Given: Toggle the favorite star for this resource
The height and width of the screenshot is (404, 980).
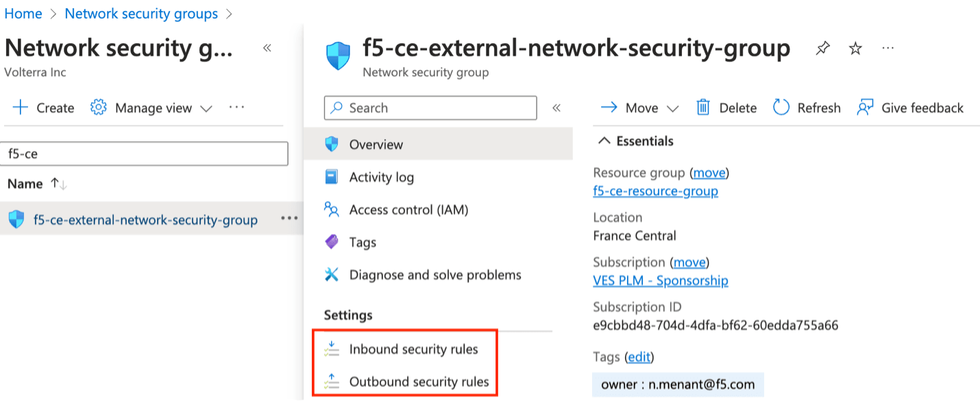Looking at the screenshot, I should click(855, 48).
